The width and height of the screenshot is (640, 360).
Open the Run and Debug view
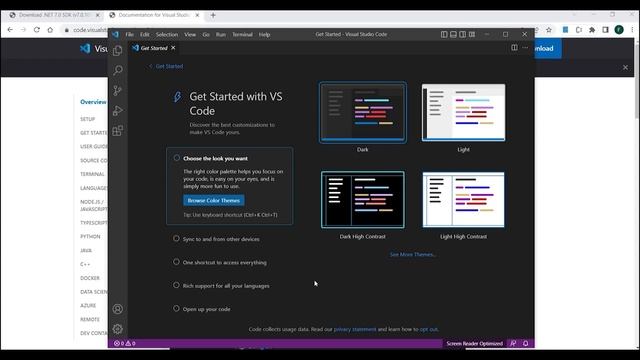pos(118,111)
